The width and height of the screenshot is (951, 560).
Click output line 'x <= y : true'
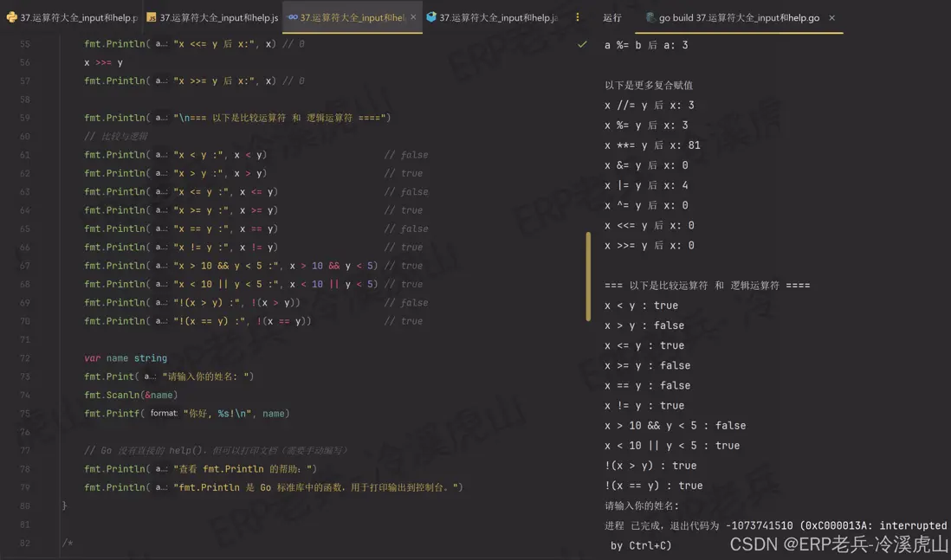644,344
